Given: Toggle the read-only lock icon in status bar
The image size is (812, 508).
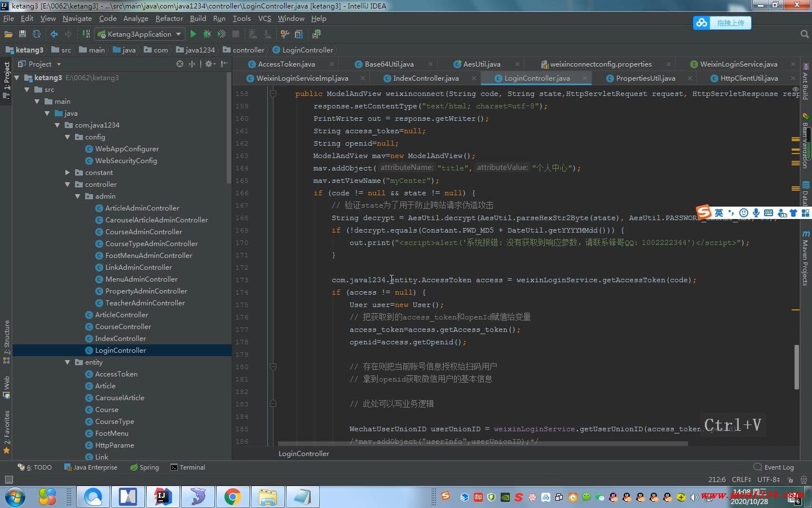Looking at the screenshot, I should pos(791,480).
